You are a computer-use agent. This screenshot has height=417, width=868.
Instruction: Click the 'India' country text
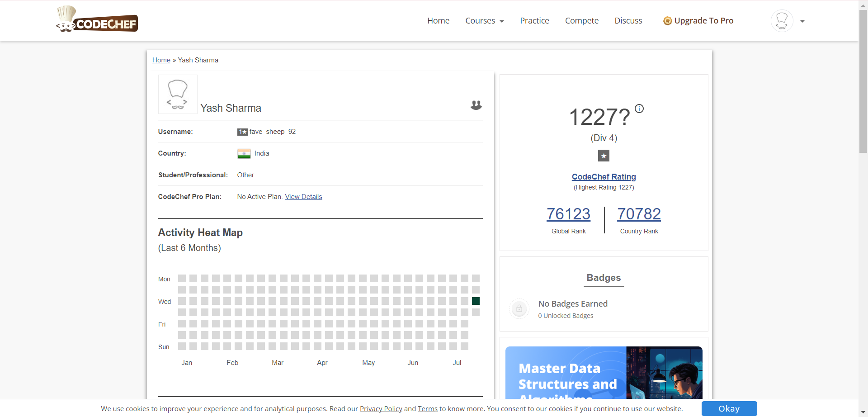tap(262, 153)
